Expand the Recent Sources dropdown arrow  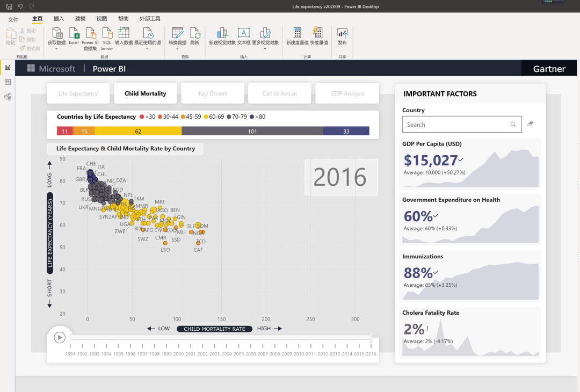(x=148, y=49)
